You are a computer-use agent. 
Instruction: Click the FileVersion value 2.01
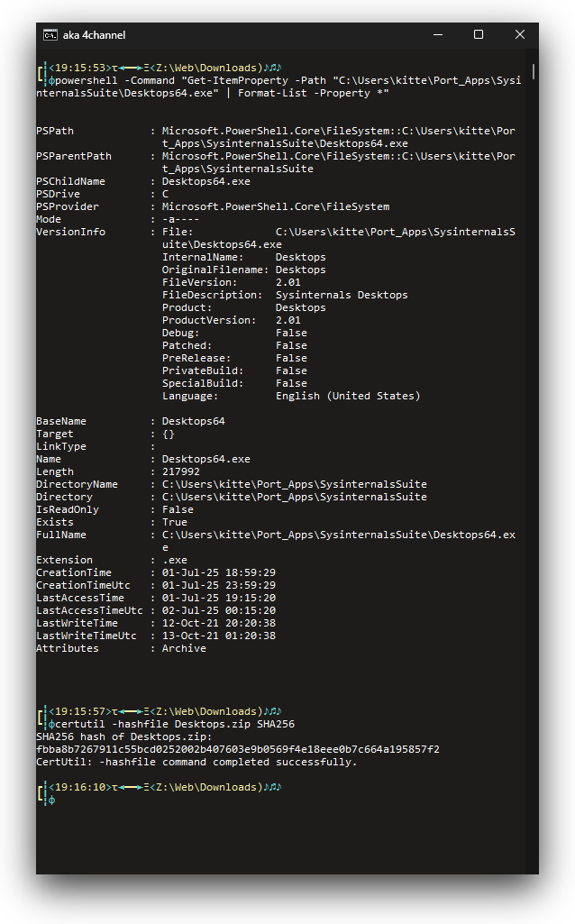pyautogui.click(x=288, y=282)
